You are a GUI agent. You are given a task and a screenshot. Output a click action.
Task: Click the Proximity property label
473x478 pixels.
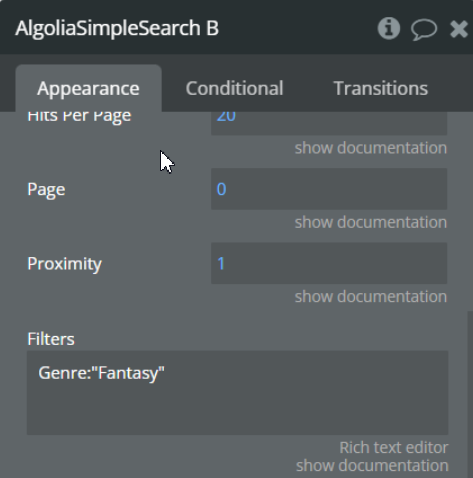(65, 264)
